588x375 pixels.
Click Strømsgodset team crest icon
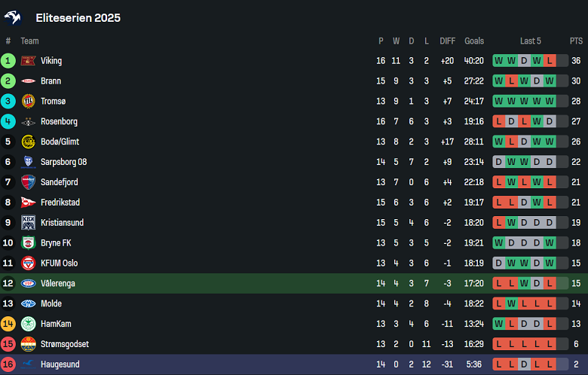29,344
